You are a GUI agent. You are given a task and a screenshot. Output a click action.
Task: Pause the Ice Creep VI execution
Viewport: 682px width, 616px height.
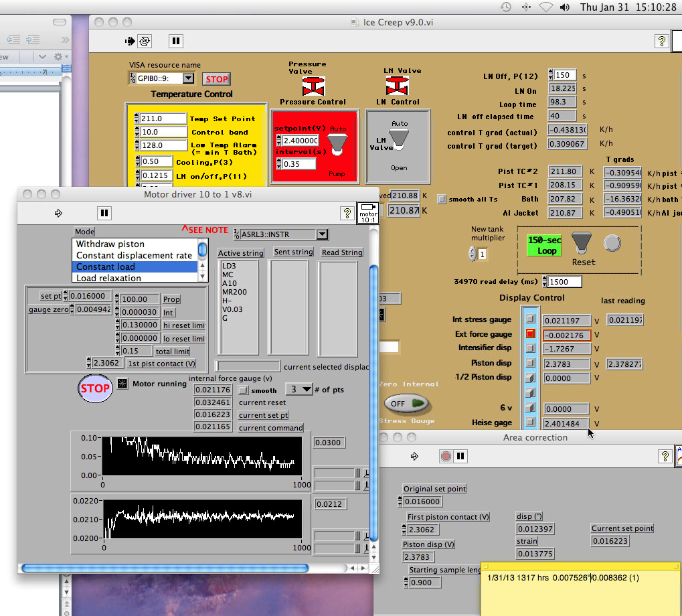coord(175,41)
